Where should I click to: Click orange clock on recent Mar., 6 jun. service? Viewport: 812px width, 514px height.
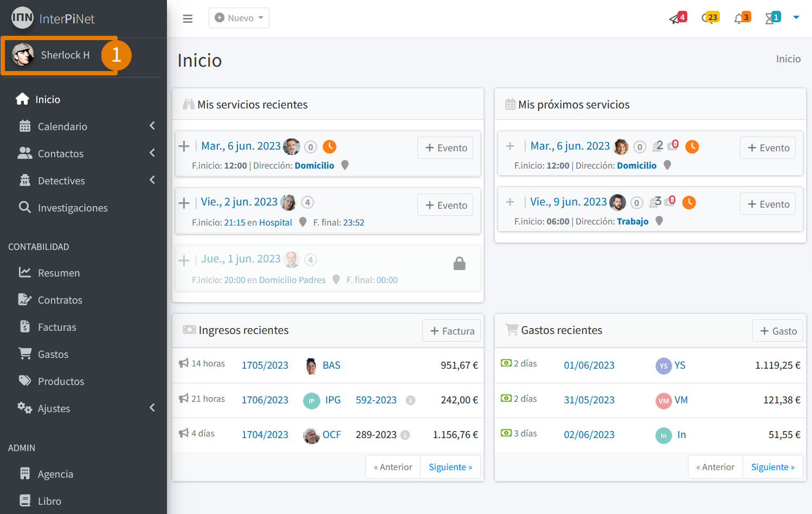pyautogui.click(x=330, y=146)
